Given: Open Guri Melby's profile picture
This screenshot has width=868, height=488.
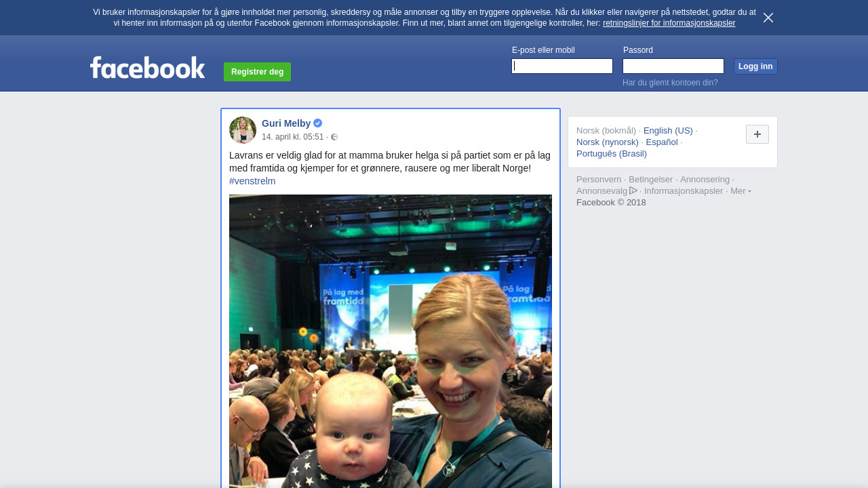Looking at the screenshot, I should [243, 130].
